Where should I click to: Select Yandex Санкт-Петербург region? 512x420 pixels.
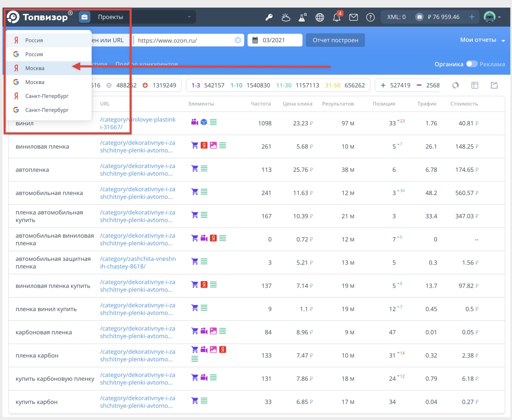[x=49, y=96]
